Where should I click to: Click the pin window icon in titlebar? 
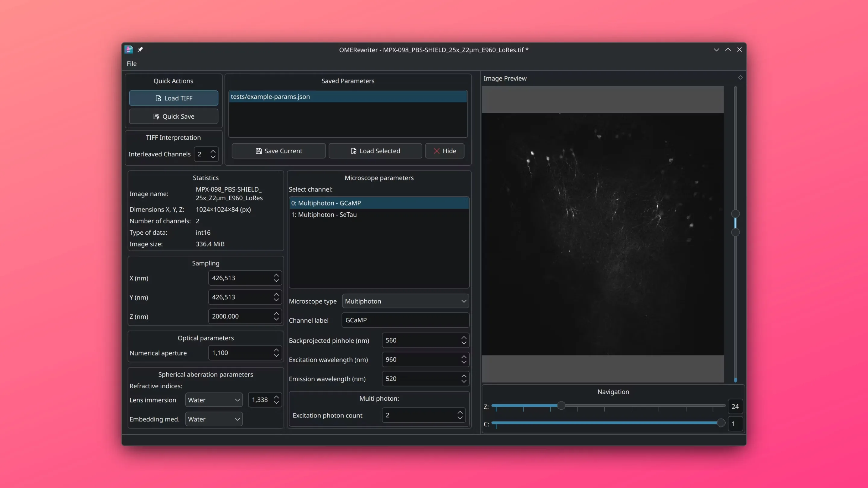(140, 49)
